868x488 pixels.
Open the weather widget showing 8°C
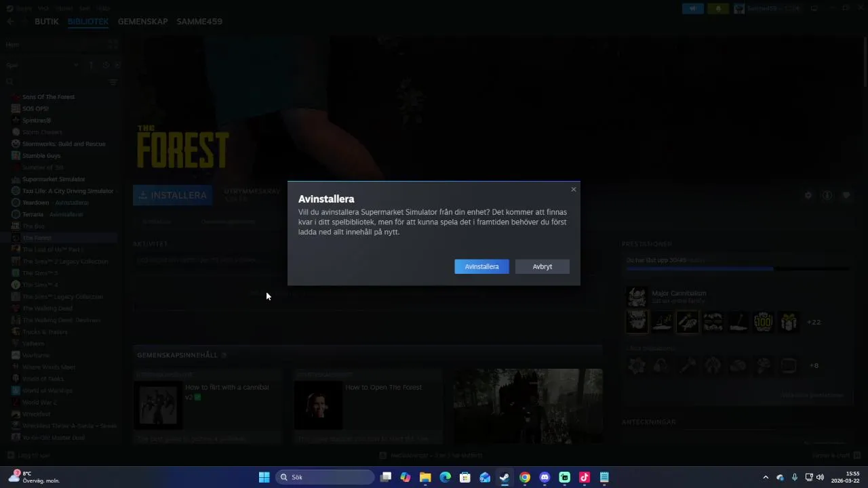coord(34,476)
